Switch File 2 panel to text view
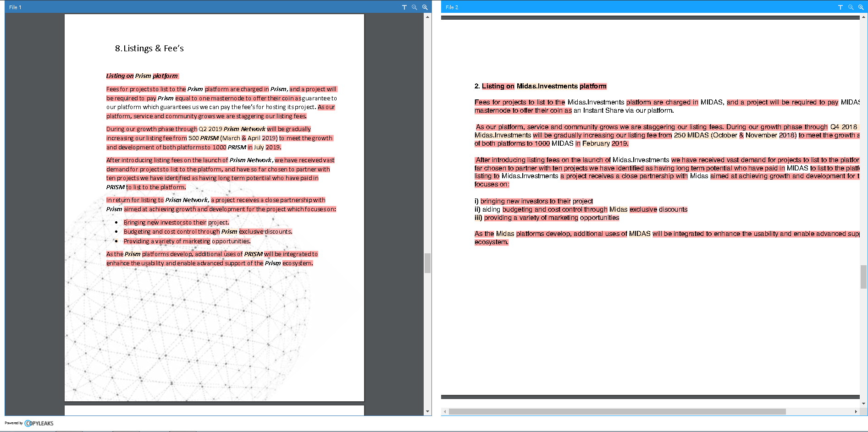The image size is (868, 432). [x=840, y=7]
